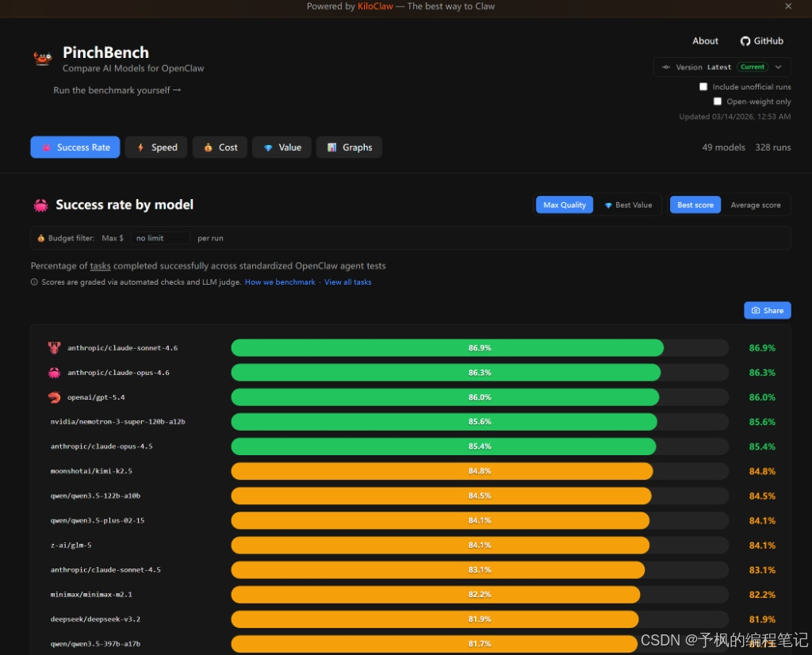Select Max Quality mode
812x655 pixels.
point(565,205)
